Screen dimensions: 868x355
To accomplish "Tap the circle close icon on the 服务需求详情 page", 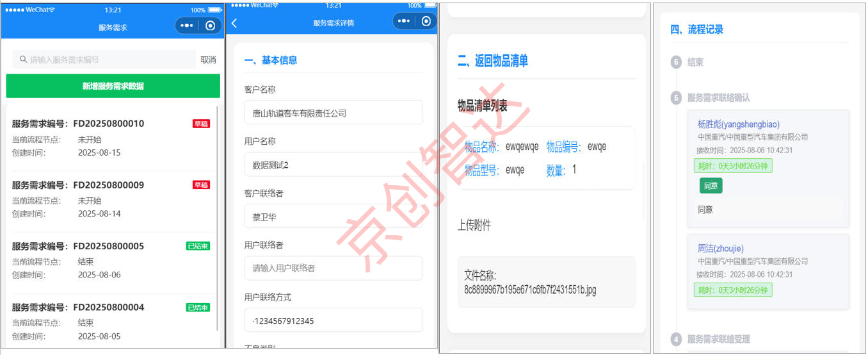I will 426,21.
